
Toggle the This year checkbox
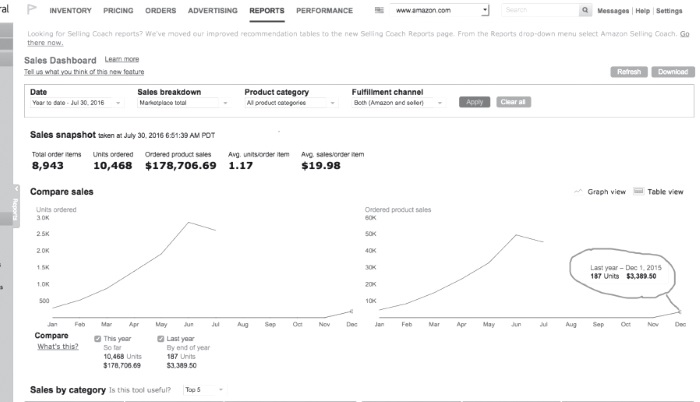(97, 338)
